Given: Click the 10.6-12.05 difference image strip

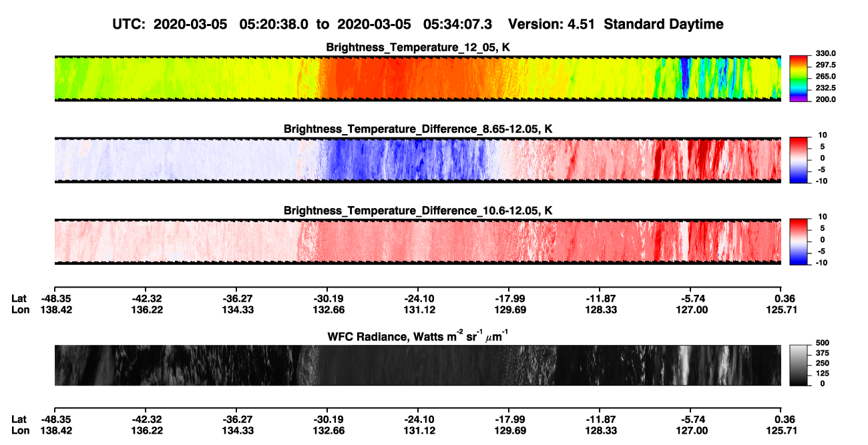Looking at the screenshot, I should [417, 242].
